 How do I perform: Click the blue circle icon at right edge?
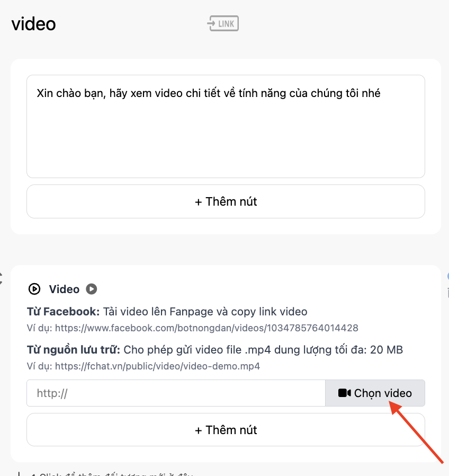448,277
